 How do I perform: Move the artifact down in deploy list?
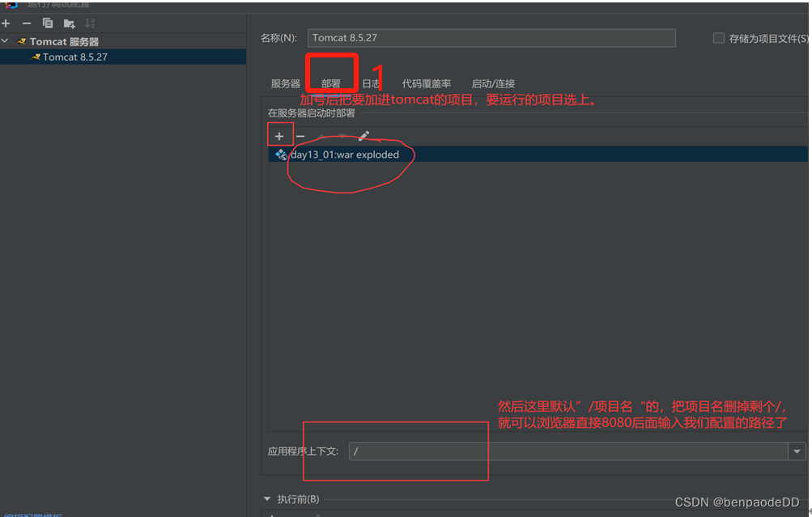[x=342, y=136]
